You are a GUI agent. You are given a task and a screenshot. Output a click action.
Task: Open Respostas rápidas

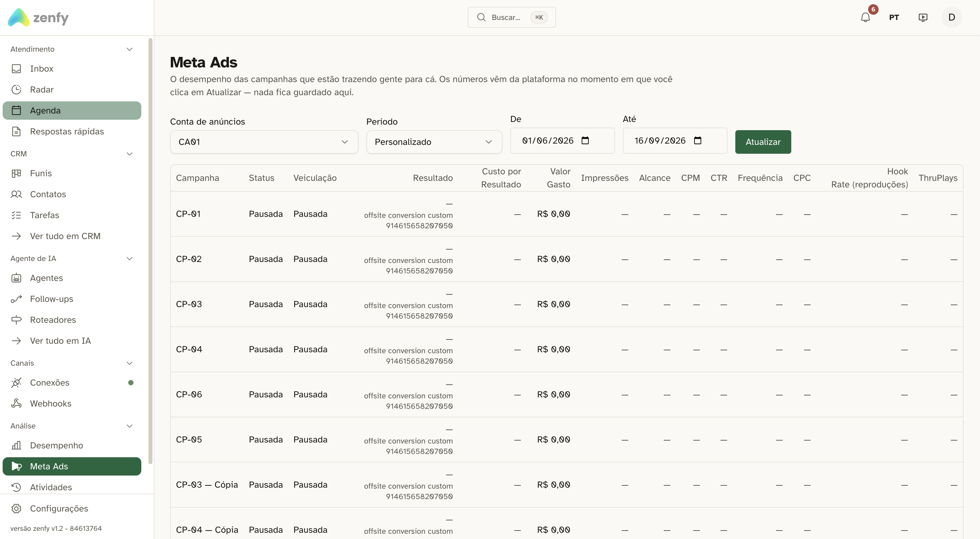coord(72,131)
